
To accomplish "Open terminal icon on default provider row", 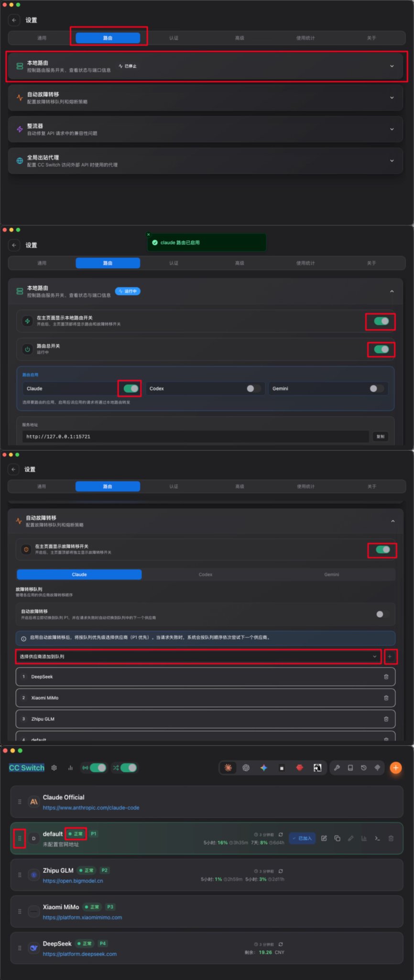I will (377, 838).
